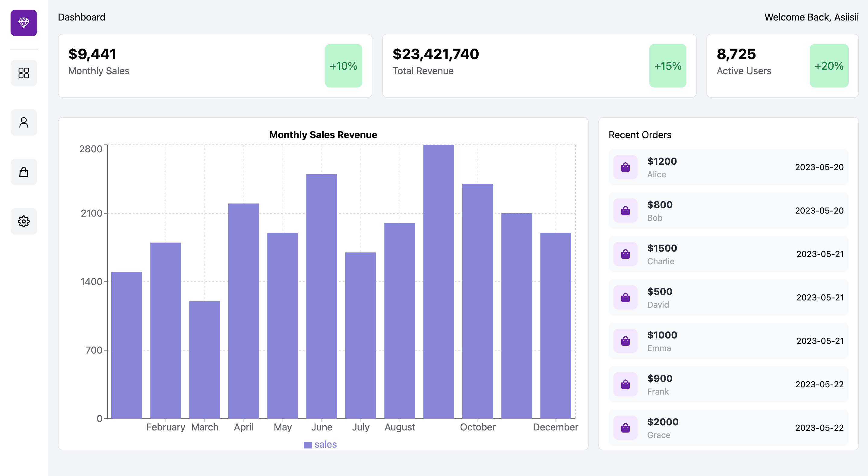Click Frank's order date 2023-05-22
Screen dimensions: 868x476
[x=819, y=384]
